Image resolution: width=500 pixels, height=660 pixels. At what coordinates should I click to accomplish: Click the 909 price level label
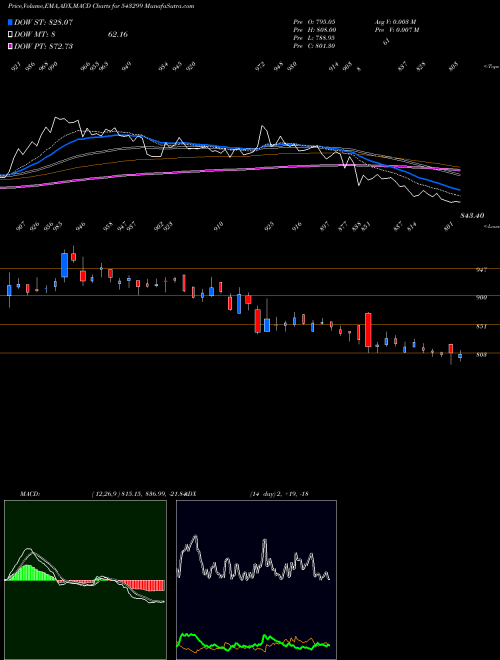(x=481, y=297)
